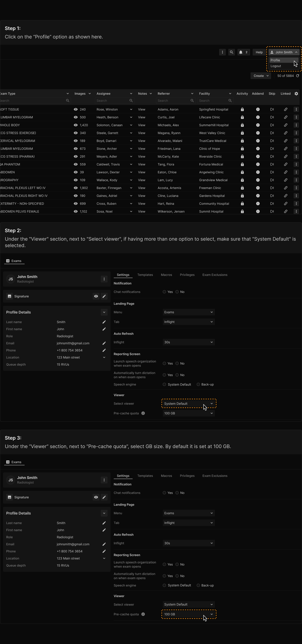Open the row menu for TrustCare Medical row
The image size is (302, 644).
click(296, 141)
